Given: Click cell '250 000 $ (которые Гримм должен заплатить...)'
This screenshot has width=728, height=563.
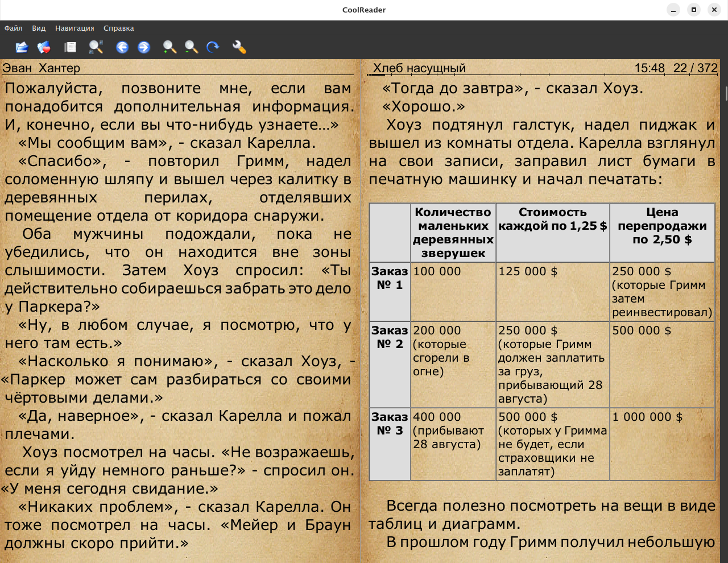Looking at the screenshot, I should coord(553,365).
